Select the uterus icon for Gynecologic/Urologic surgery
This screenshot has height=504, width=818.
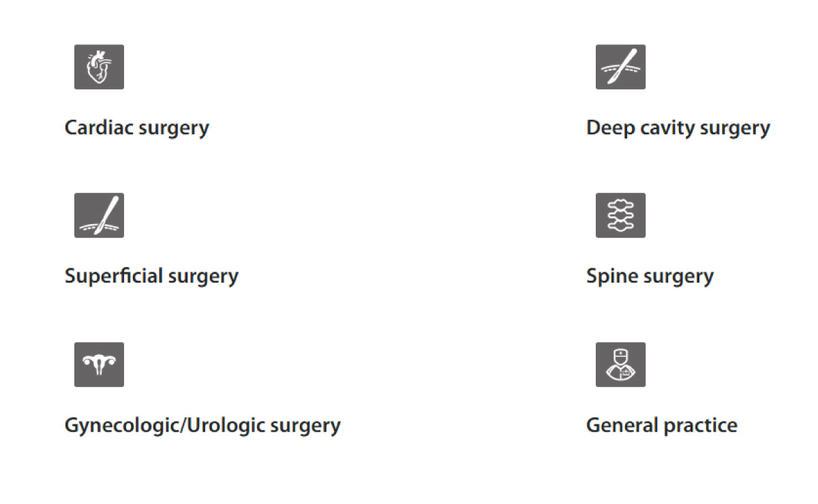[x=99, y=364]
